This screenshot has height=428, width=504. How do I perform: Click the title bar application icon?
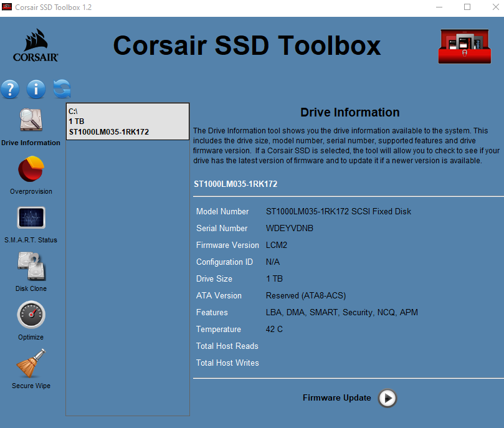(7, 7)
